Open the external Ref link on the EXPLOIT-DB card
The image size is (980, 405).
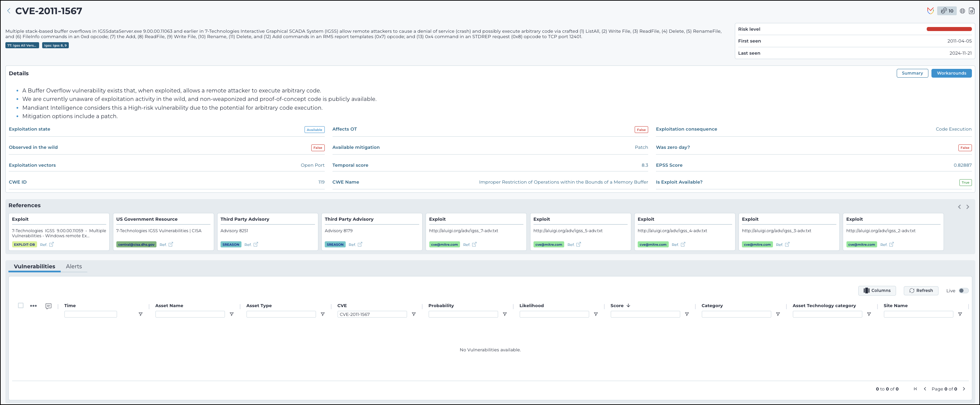[51, 244]
